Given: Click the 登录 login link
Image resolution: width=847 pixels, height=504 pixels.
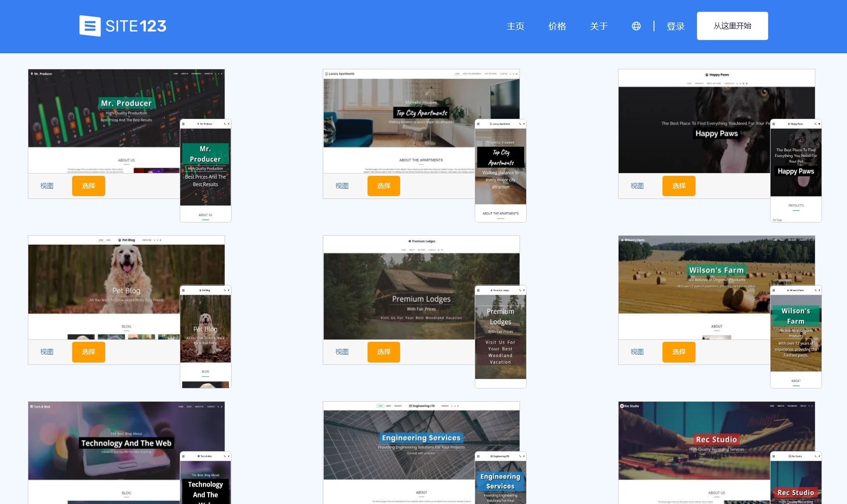Looking at the screenshot, I should 675,26.
